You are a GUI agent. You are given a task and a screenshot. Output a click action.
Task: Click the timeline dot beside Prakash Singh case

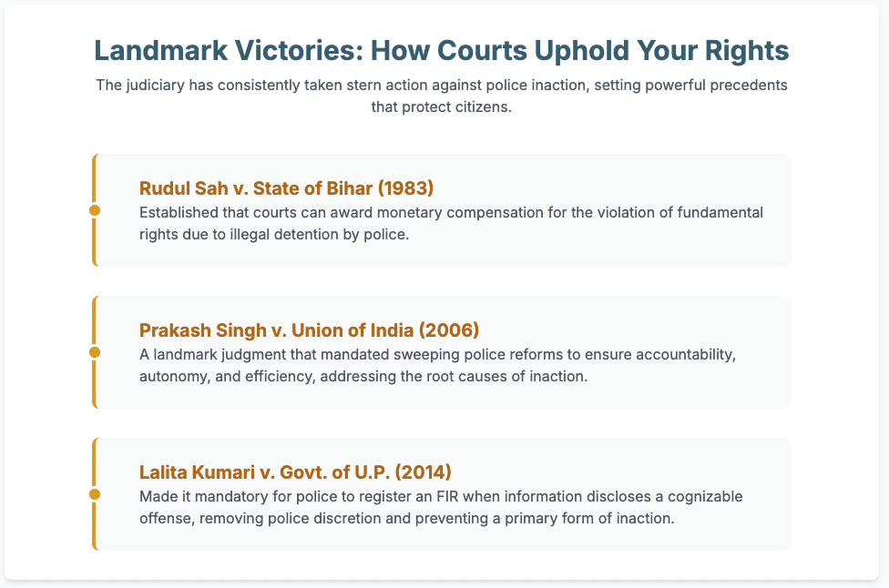click(x=94, y=352)
